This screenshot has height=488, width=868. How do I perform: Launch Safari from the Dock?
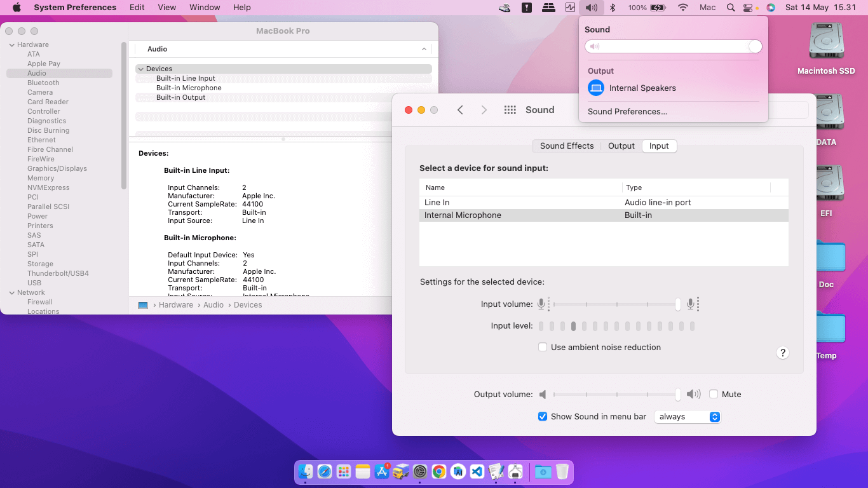(325, 471)
